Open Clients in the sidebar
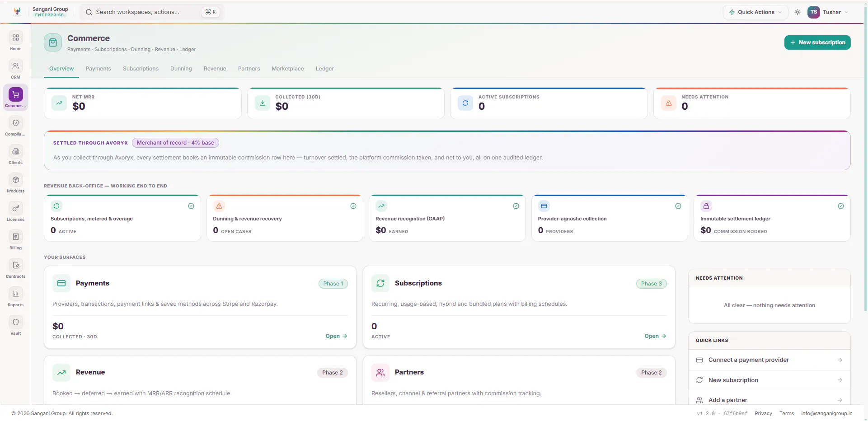Image resolution: width=868 pixels, height=421 pixels. coord(15,155)
